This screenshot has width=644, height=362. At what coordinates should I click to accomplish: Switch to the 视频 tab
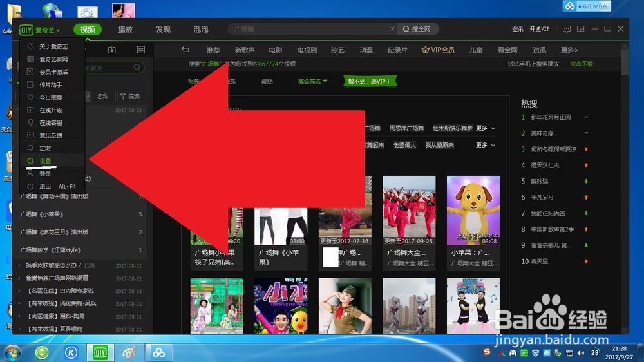[88, 30]
